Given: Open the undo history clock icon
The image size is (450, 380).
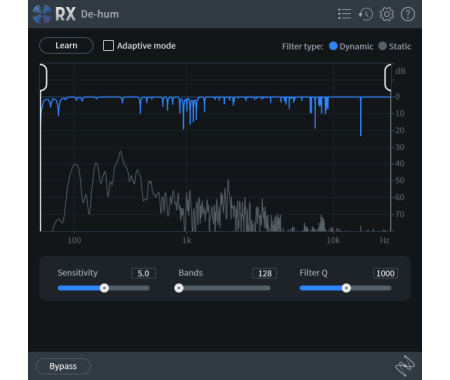Looking at the screenshot, I should (366, 14).
